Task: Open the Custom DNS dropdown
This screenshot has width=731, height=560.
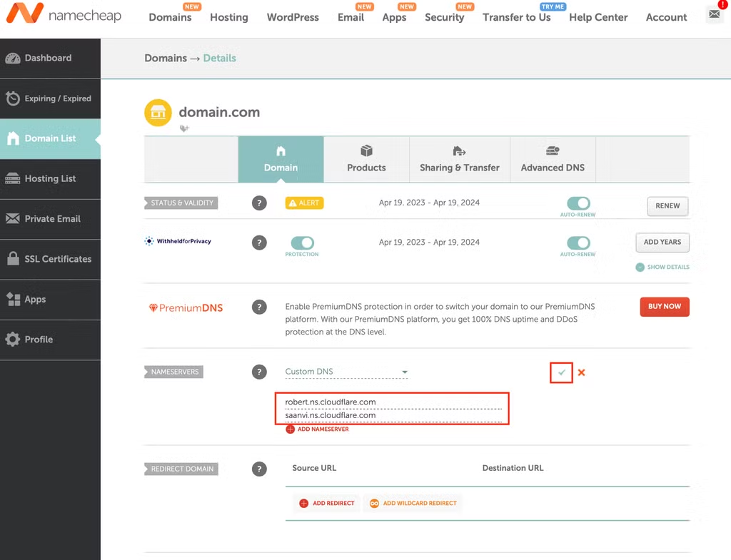Action: (x=346, y=372)
